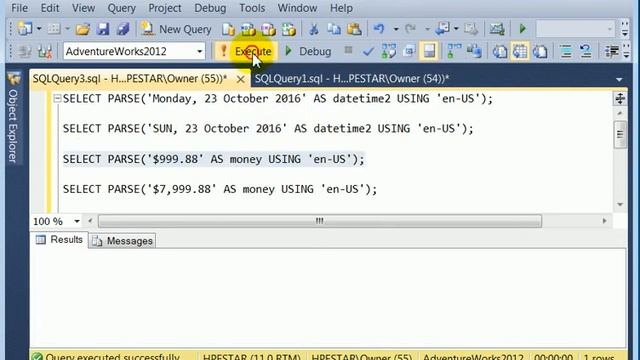Open the Window menu

[x=297, y=8]
